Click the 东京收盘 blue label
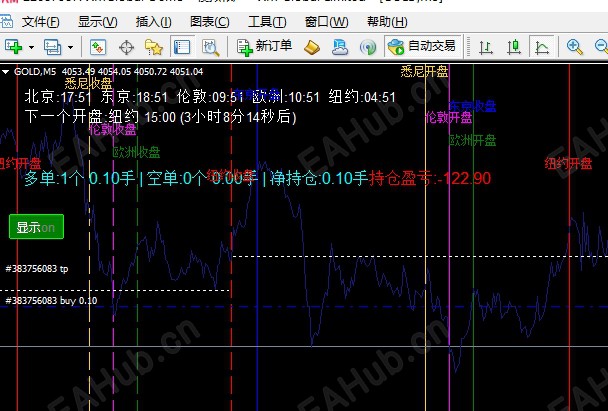 [x=472, y=106]
